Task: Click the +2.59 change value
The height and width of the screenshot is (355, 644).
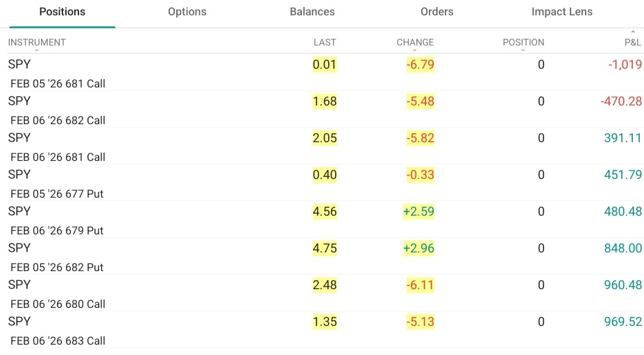Action: tap(418, 211)
